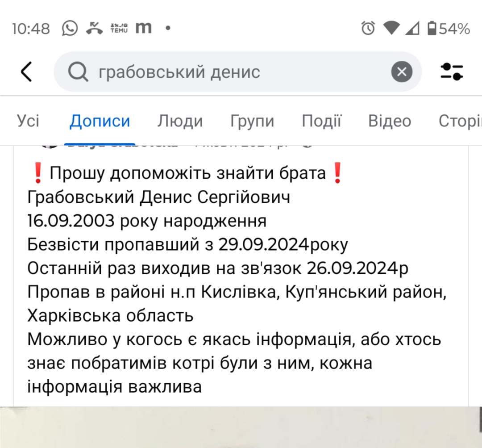This screenshot has width=482, height=448.
Task: Tap the back arrow icon
Action: 26,72
